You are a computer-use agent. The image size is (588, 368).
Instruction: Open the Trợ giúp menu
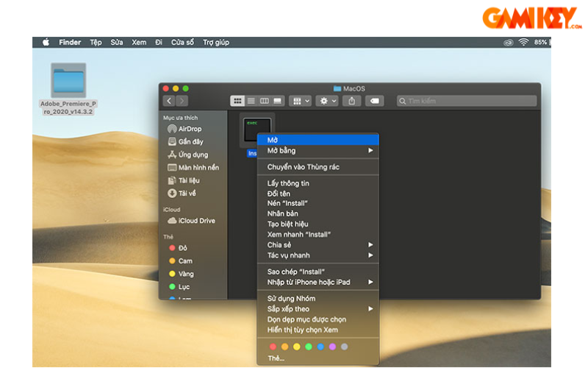pos(216,43)
